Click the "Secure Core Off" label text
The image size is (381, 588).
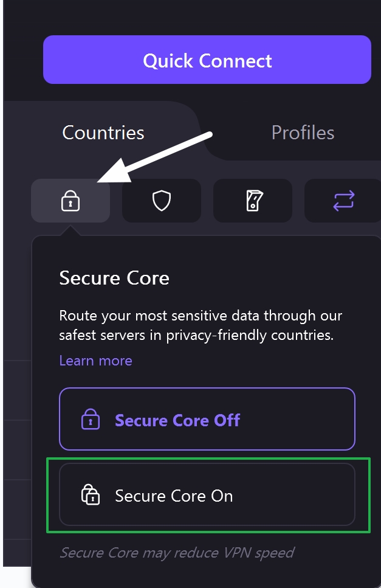(177, 420)
